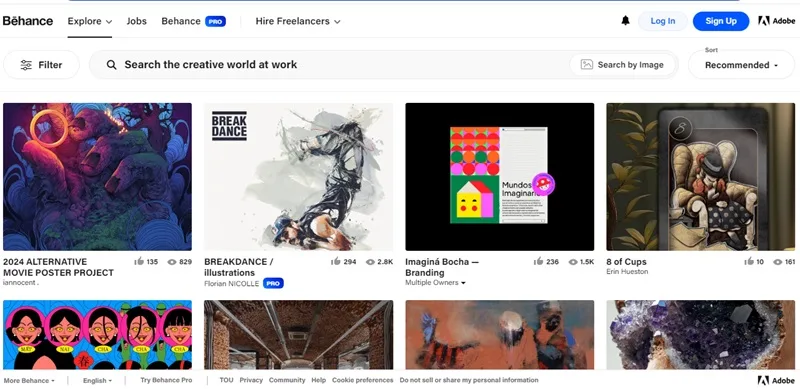Viewport: 800px width, 389px height.
Task: Click the Sign Up button
Action: click(721, 21)
